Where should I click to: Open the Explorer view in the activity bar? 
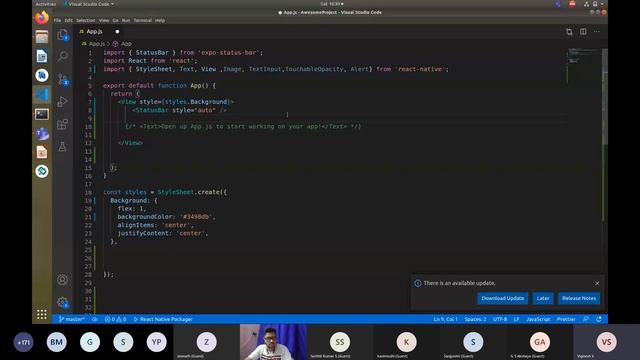(62, 35)
